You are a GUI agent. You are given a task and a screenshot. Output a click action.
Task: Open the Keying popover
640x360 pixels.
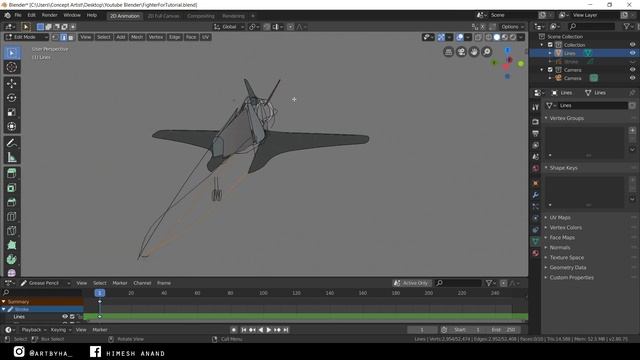60,330
